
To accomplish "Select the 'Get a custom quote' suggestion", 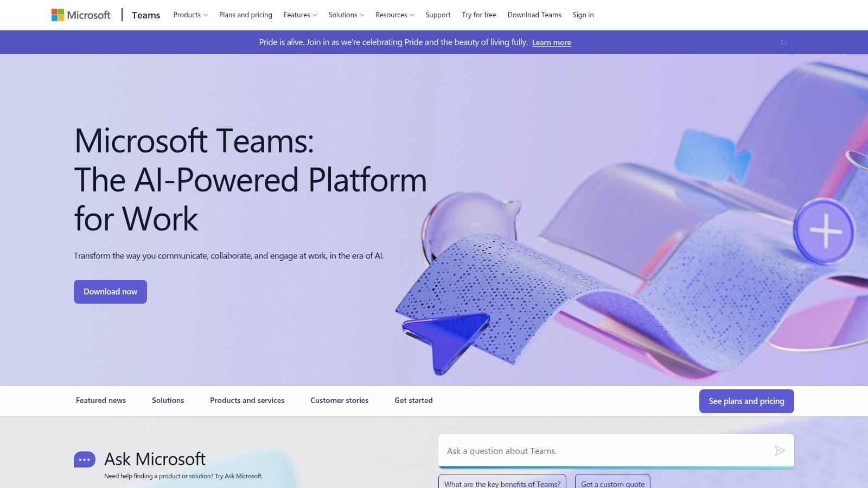I will [612, 481].
